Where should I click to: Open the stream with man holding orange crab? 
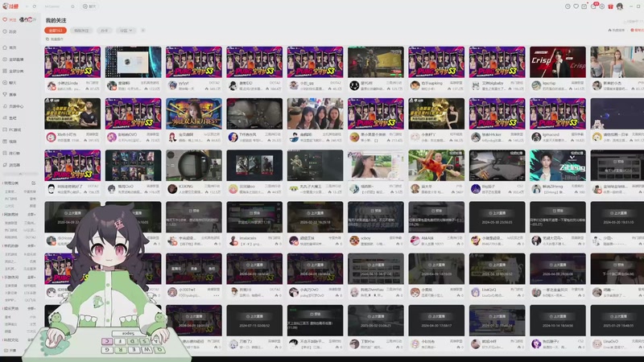click(x=436, y=166)
